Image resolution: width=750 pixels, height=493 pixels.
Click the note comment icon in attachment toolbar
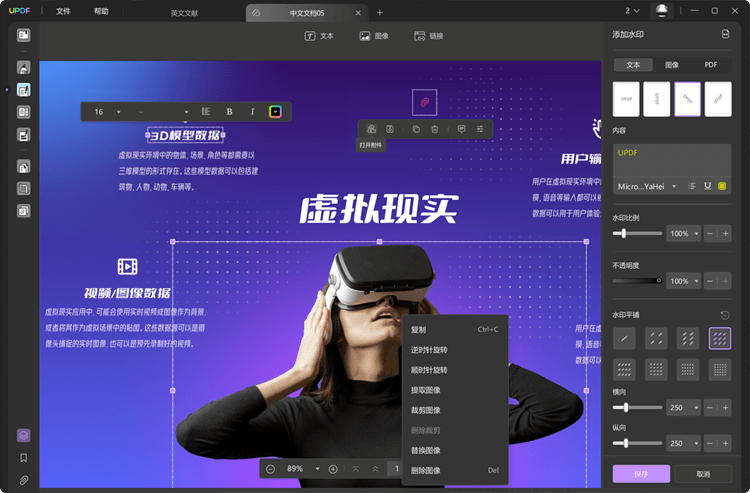pos(462,129)
